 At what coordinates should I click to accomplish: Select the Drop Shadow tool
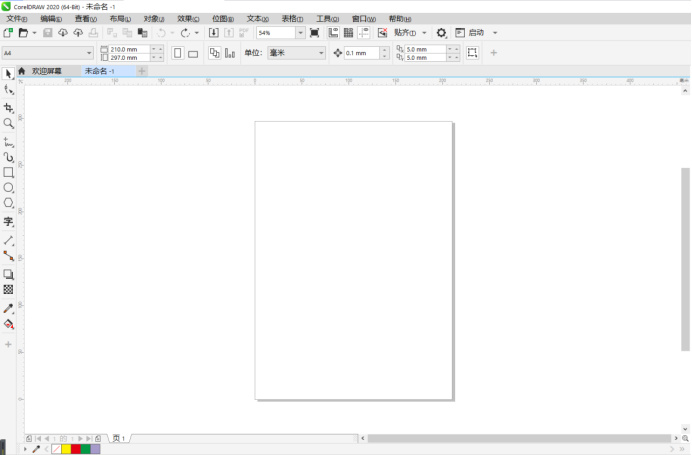tap(8, 275)
